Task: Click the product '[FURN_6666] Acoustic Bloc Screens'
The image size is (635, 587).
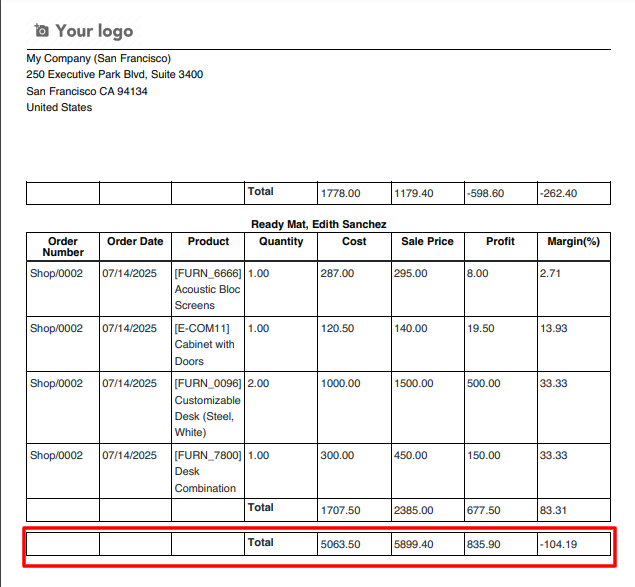Action: 208,289
